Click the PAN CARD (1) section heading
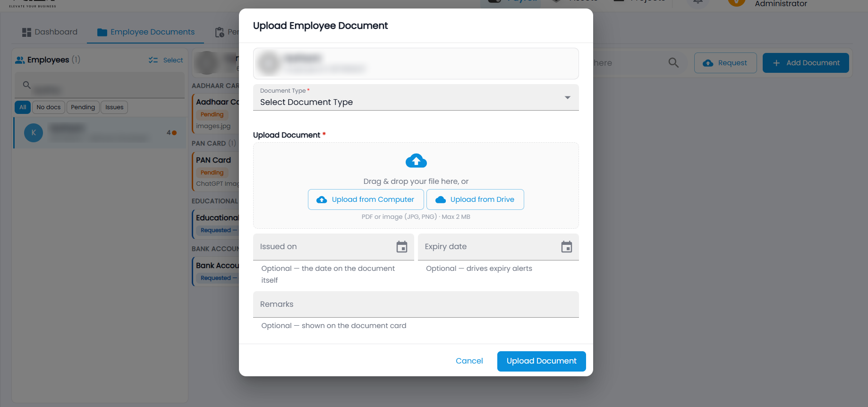The width and height of the screenshot is (868, 407). [214, 143]
